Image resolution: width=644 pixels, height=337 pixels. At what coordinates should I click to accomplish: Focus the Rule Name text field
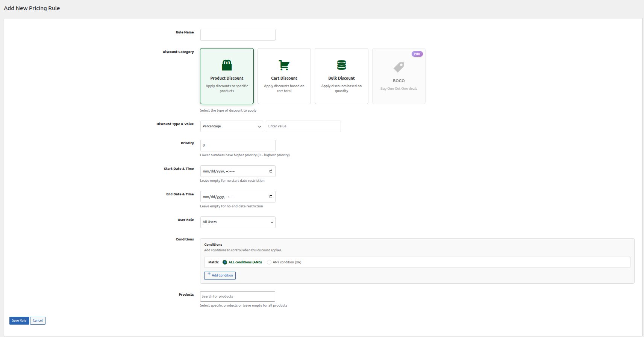click(238, 35)
